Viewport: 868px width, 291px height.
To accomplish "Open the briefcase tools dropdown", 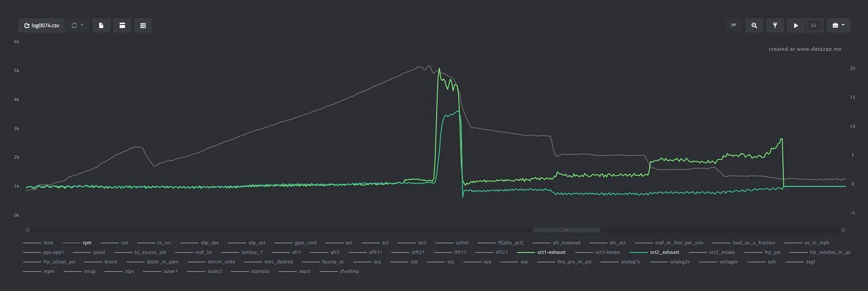I will click(x=838, y=26).
